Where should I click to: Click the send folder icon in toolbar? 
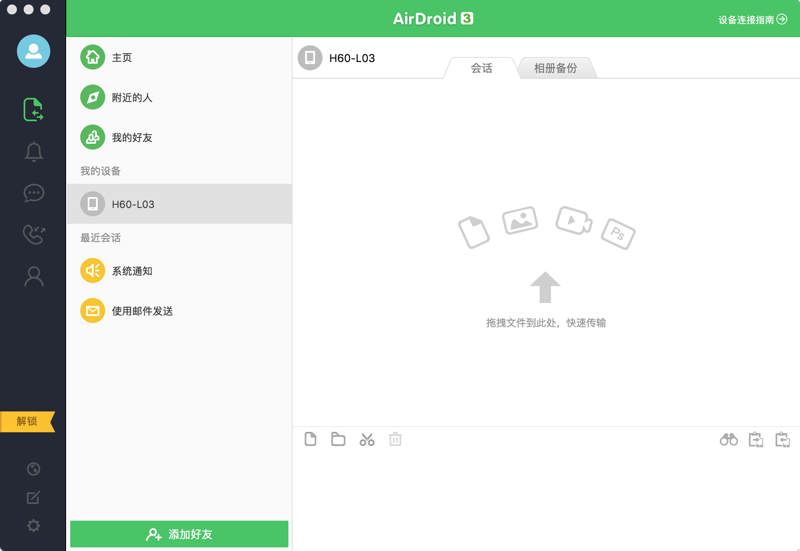point(338,439)
